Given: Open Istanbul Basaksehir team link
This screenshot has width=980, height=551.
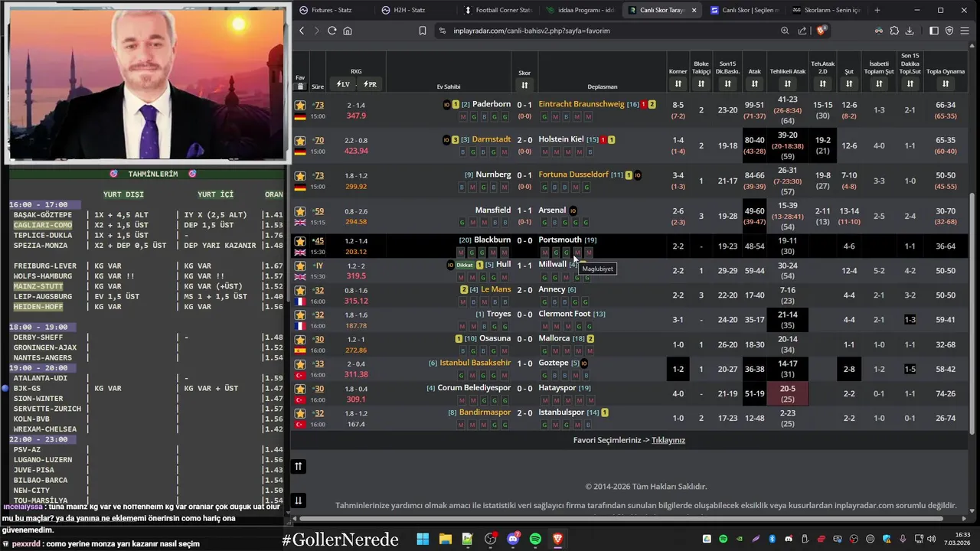Looking at the screenshot, I should pos(475,363).
